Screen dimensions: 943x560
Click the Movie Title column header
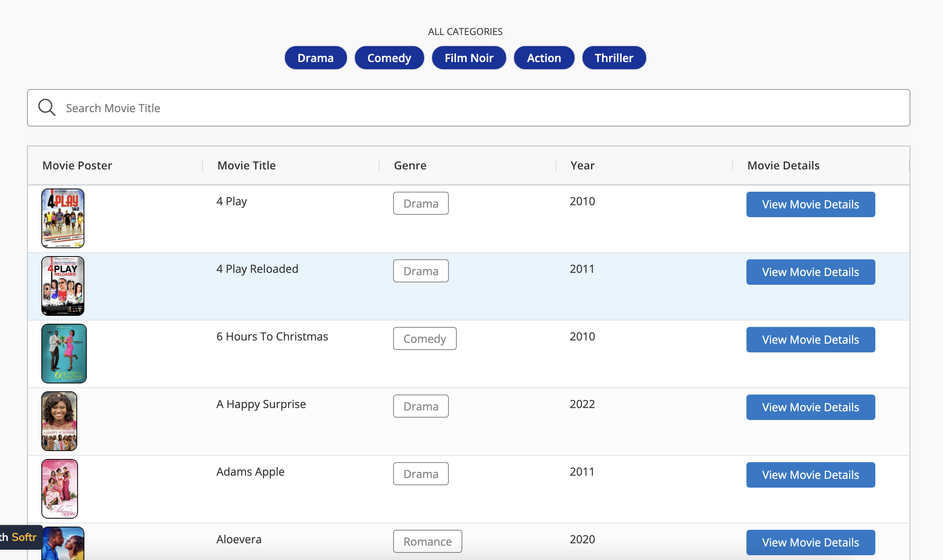coord(246,165)
